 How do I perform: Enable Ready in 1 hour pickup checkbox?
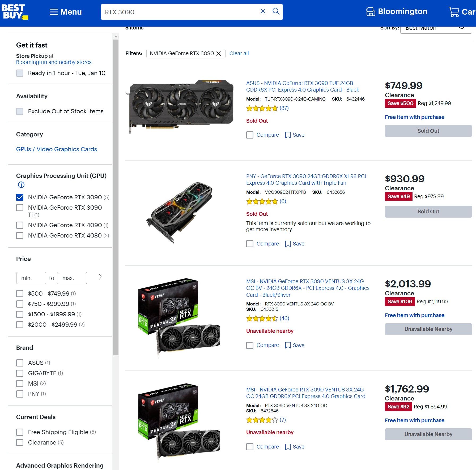20,73
